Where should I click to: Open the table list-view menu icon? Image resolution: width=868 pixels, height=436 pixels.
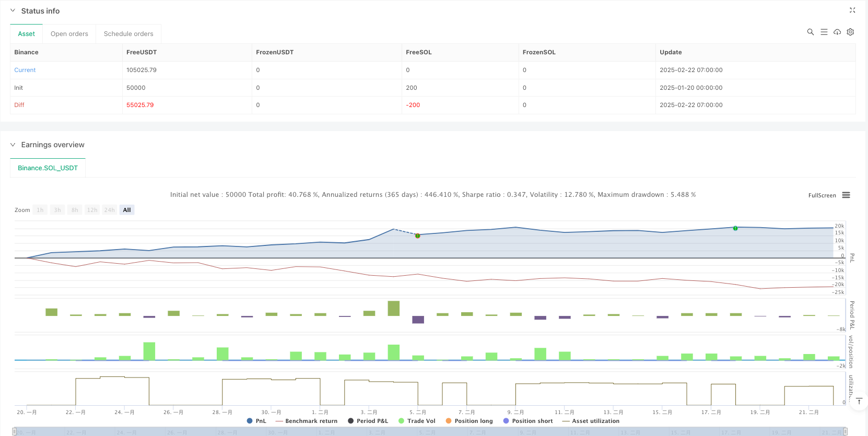[824, 32]
